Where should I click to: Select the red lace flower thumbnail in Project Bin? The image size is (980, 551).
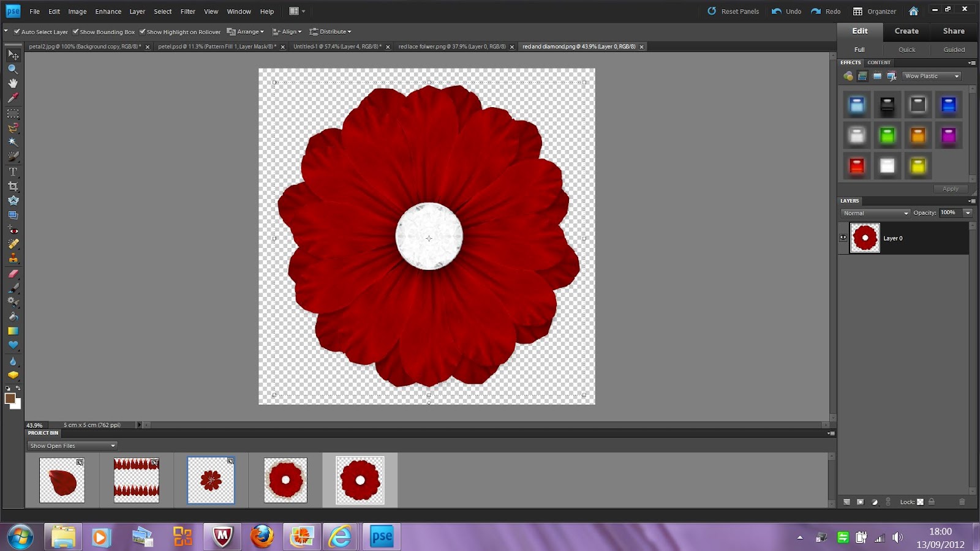[x=285, y=479]
